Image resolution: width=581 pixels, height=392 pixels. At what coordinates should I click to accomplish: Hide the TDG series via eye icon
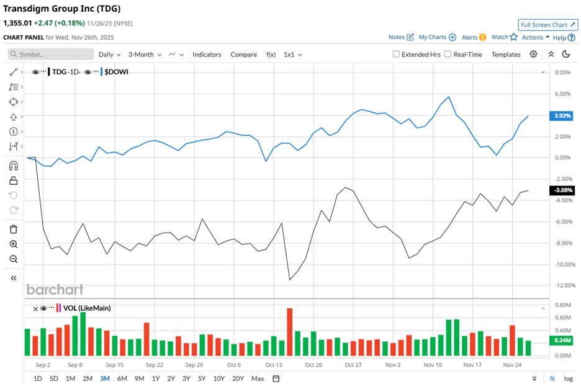(x=35, y=72)
